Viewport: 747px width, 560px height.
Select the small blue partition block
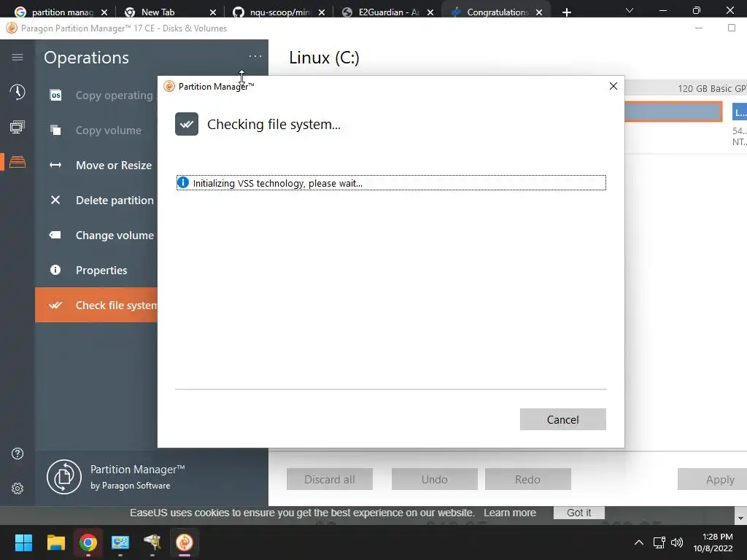point(740,112)
